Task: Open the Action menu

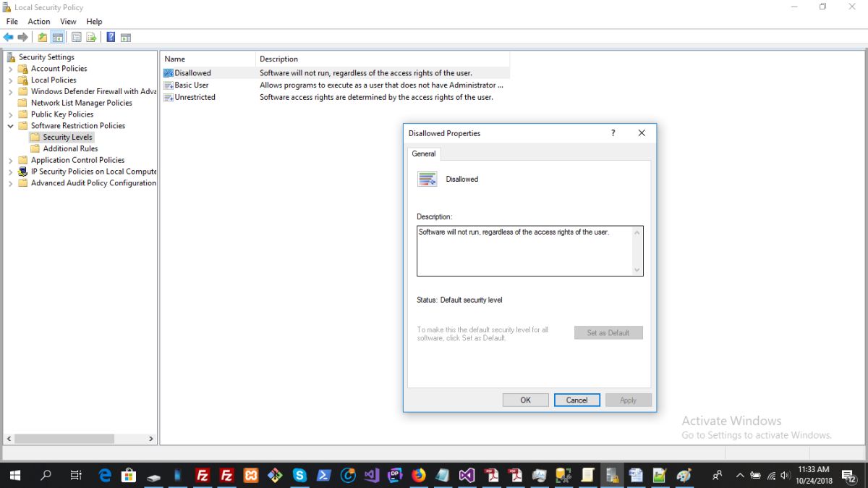Action: point(39,22)
